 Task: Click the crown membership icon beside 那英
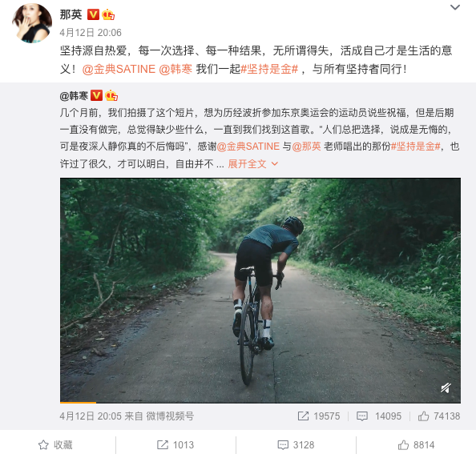tap(107, 14)
